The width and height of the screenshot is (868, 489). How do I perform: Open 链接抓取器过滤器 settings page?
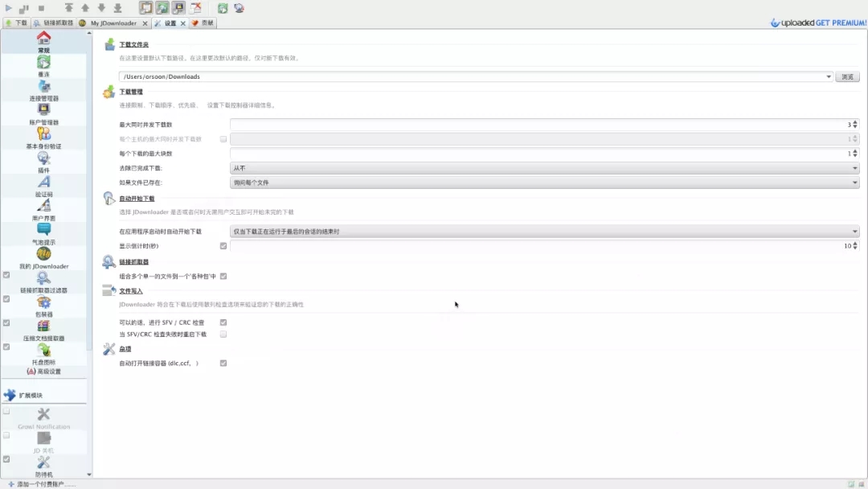[43, 281]
